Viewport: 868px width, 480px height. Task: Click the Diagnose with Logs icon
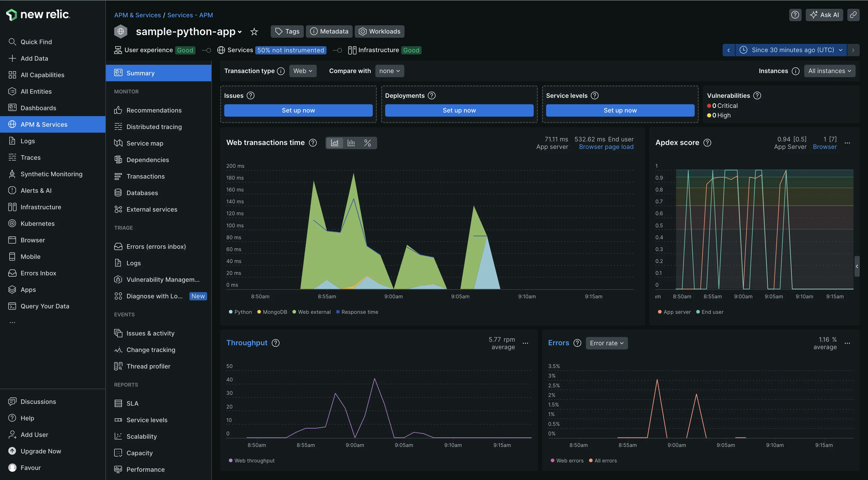[x=117, y=295]
